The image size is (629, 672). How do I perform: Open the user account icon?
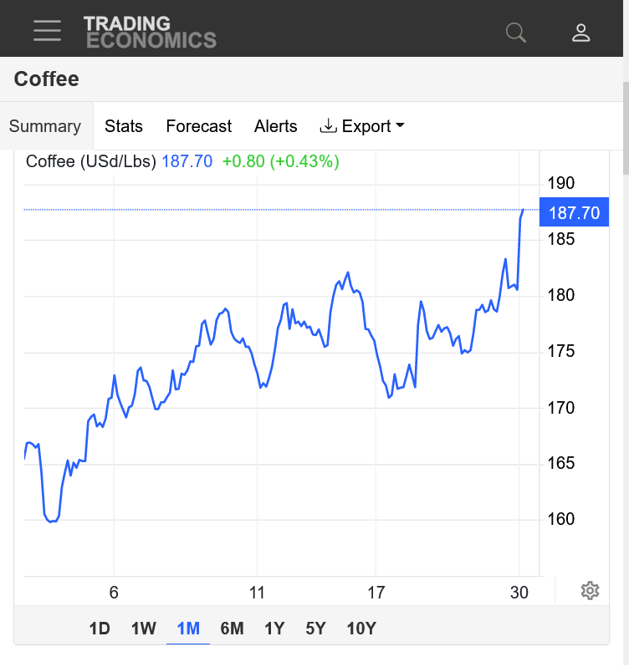(x=581, y=33)
